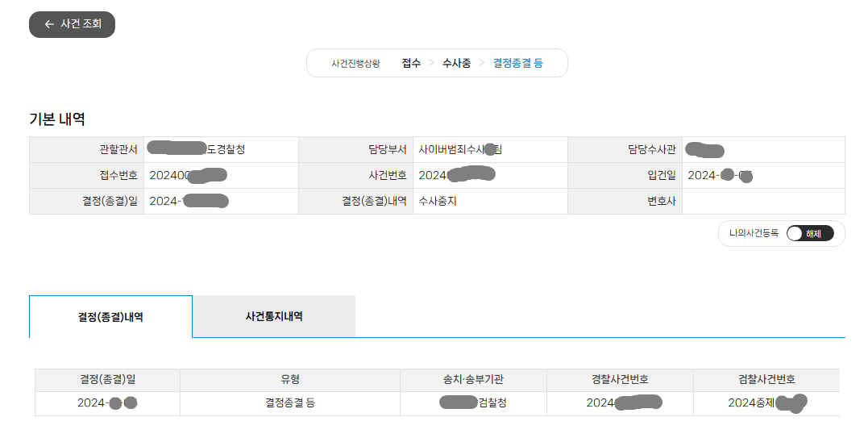Open the 결정(종결)내역 tab

pos(110,317)
